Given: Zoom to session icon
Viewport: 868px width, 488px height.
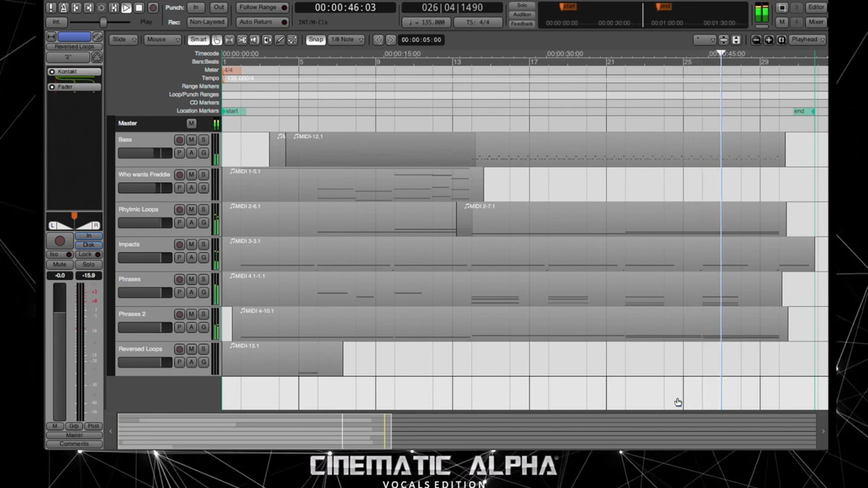Looking at the screenshot, I should (x=781, y=40).
